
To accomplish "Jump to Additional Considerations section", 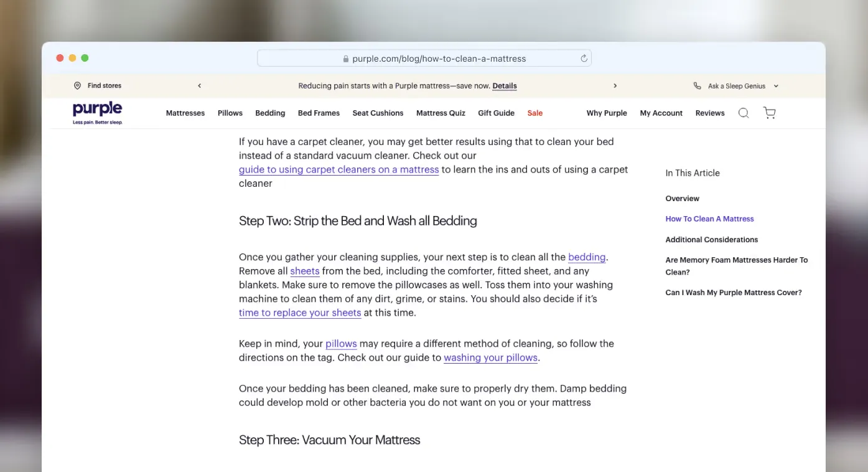I will (712, 240).
